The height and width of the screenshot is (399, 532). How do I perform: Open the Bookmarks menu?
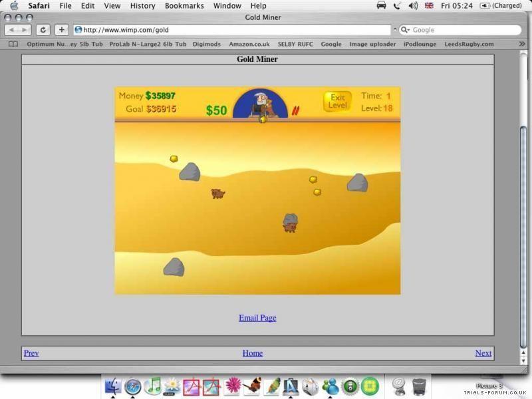pyautogui.click(x=184, y=6)
